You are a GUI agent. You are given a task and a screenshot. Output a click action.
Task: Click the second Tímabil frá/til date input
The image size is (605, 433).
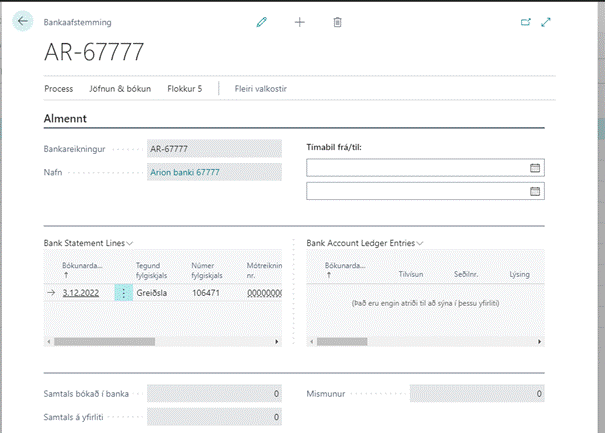tap(425, 191)
